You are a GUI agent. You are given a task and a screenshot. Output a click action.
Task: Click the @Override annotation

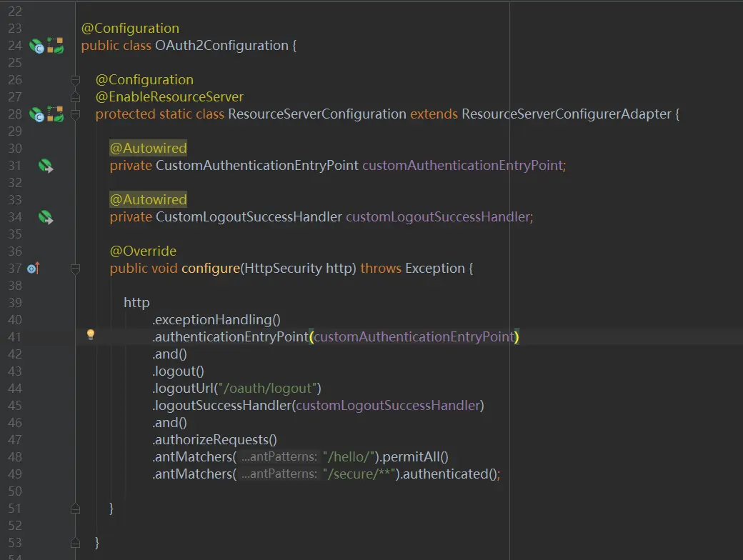(143, 251)
